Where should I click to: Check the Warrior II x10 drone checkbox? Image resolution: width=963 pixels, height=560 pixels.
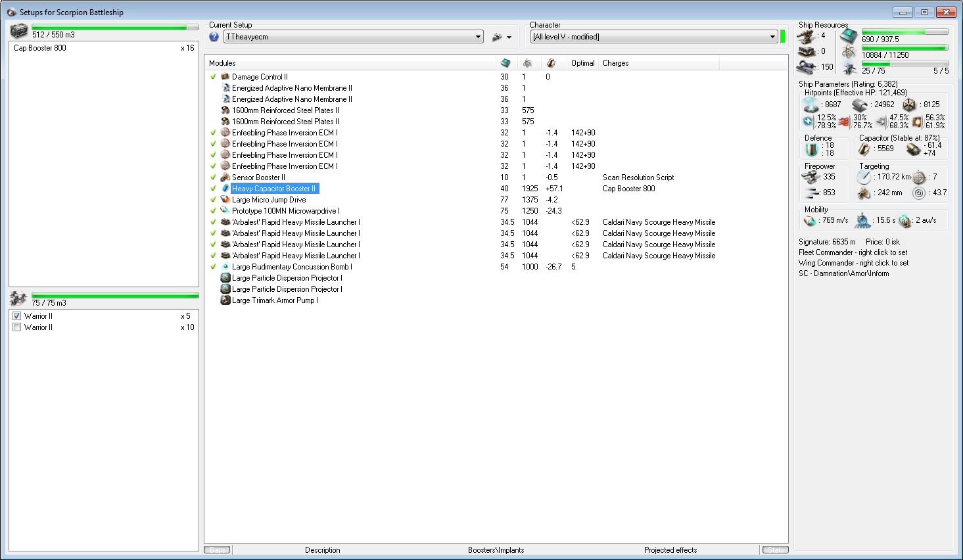pyautogui.click(x=17, y=327)
